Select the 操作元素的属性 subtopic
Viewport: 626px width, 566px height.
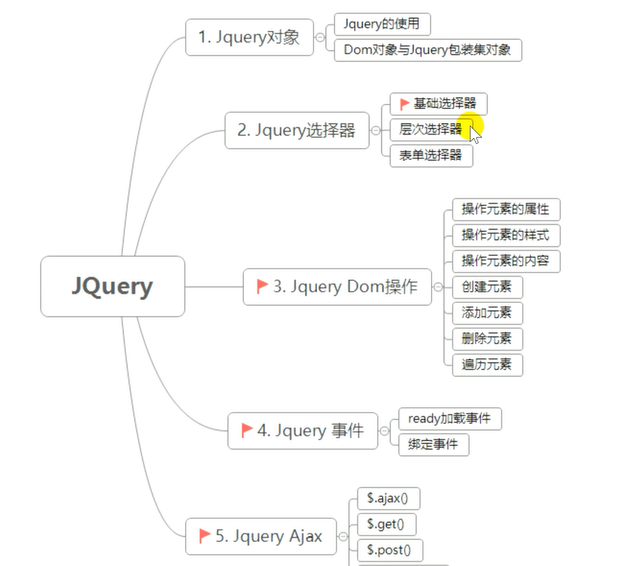pyautogui.click(x=506, y=209)
